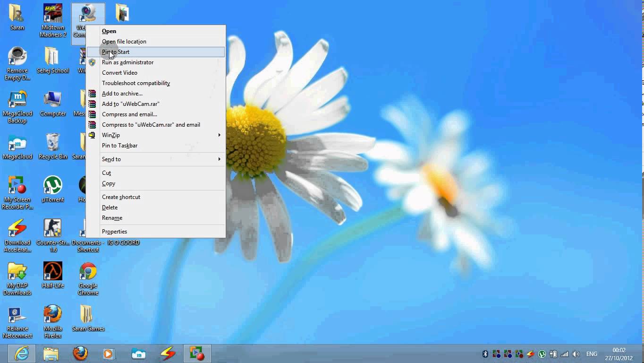The width and height of the screenshot is (644, 363).
Task: Select the My DAP Downloads folder icon
Action: click(x=17, y=279)
